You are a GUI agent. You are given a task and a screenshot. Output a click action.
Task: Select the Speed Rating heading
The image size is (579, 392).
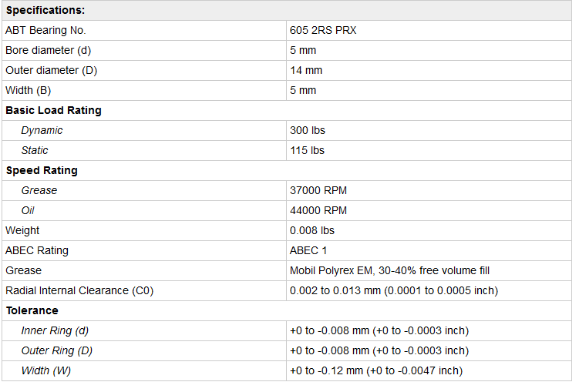42,170
